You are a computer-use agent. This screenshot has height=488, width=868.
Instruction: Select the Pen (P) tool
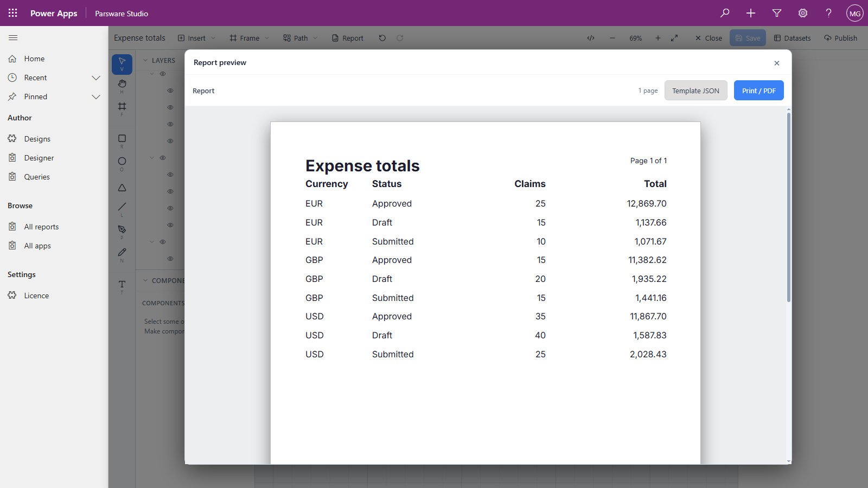tap(122, 232)
